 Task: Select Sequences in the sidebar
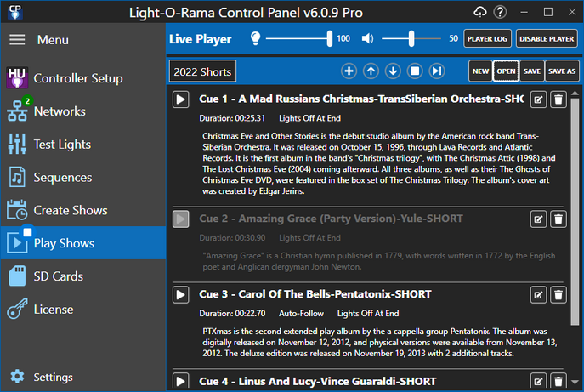pos(83,178)
